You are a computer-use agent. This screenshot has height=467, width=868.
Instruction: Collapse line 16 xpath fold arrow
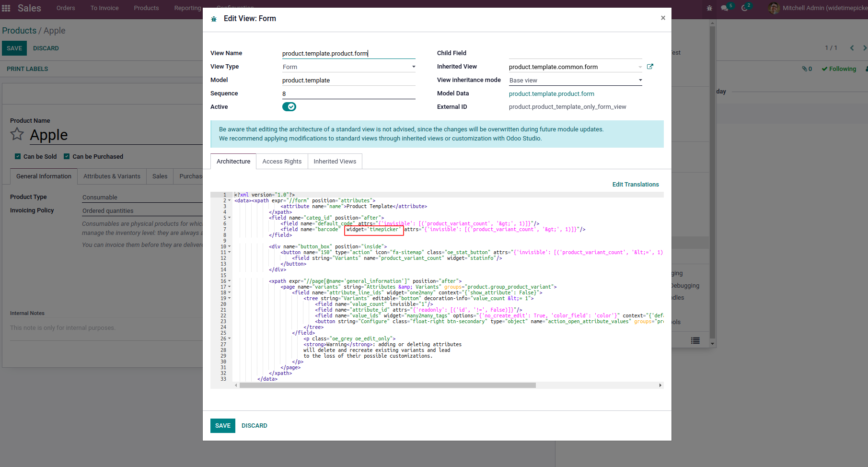(229, 281)
